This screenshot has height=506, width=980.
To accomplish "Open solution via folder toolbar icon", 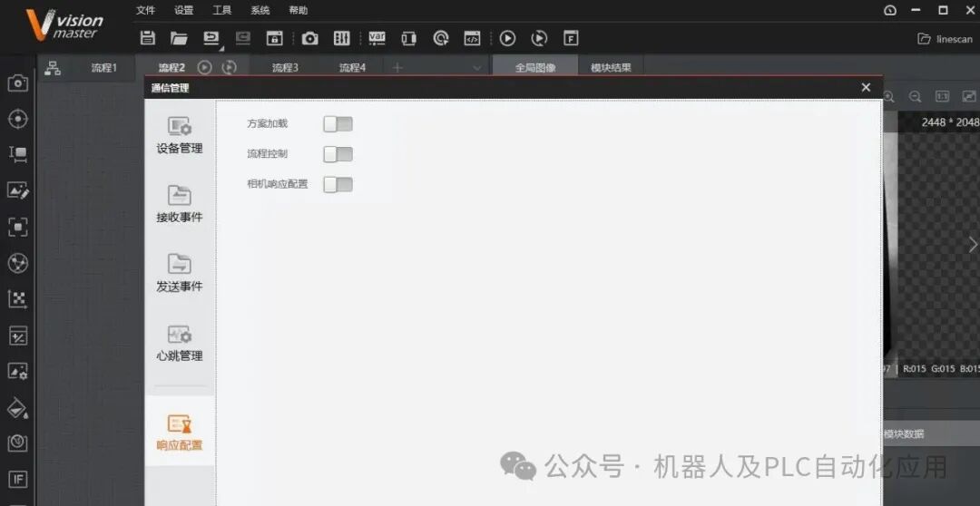I will [180, 38].
